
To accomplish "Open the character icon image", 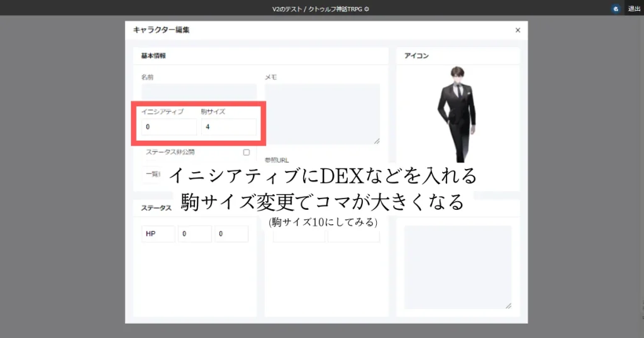I will click(458, 114).
